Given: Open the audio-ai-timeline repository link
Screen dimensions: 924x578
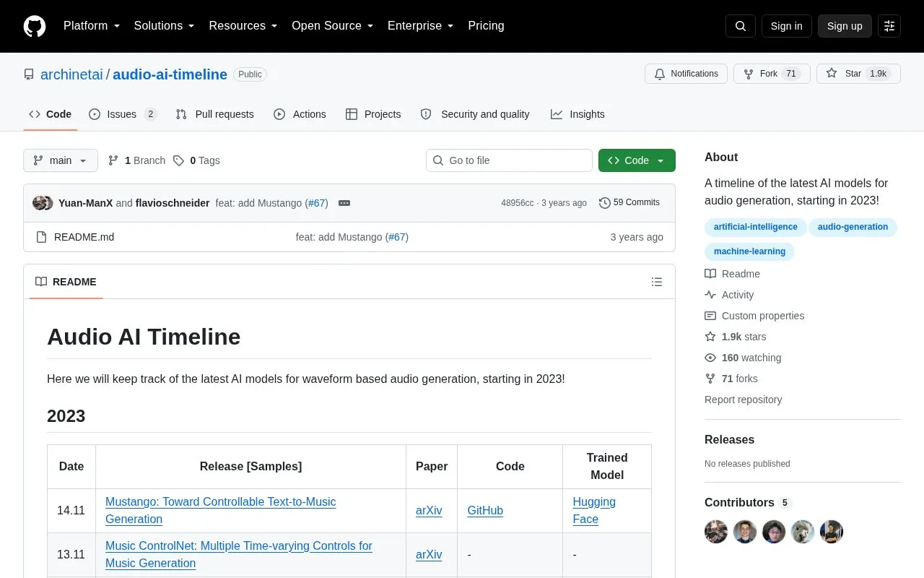Looking at the screenshot, I should point(170,74).
